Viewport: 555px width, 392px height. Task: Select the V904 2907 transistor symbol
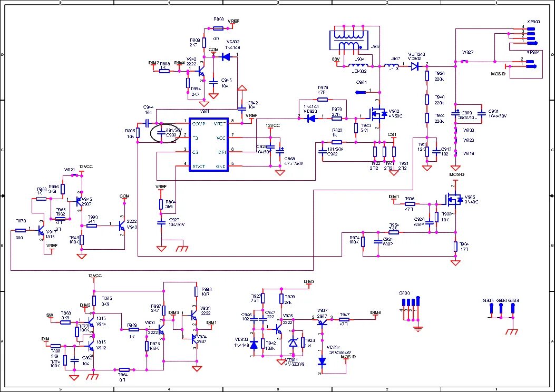coord(193,339)
